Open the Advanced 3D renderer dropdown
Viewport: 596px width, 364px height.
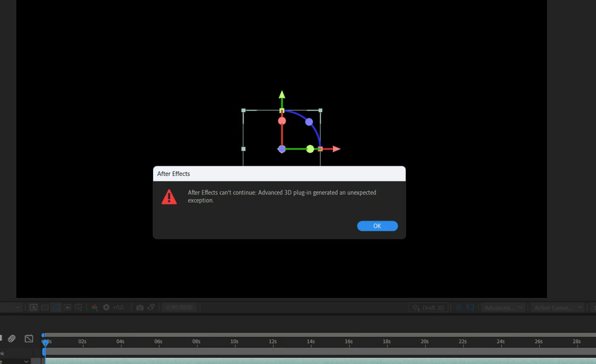coord(503,308)
